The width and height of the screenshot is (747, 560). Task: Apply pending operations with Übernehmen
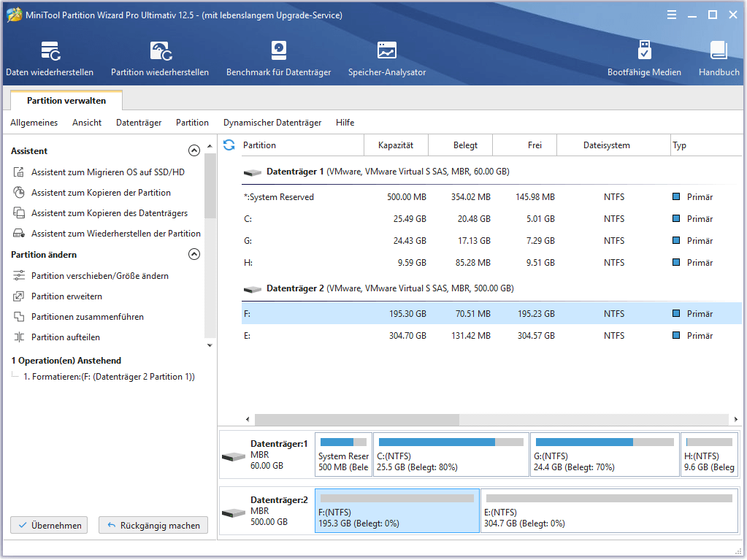pyautogui.click(x=49, y=525)
